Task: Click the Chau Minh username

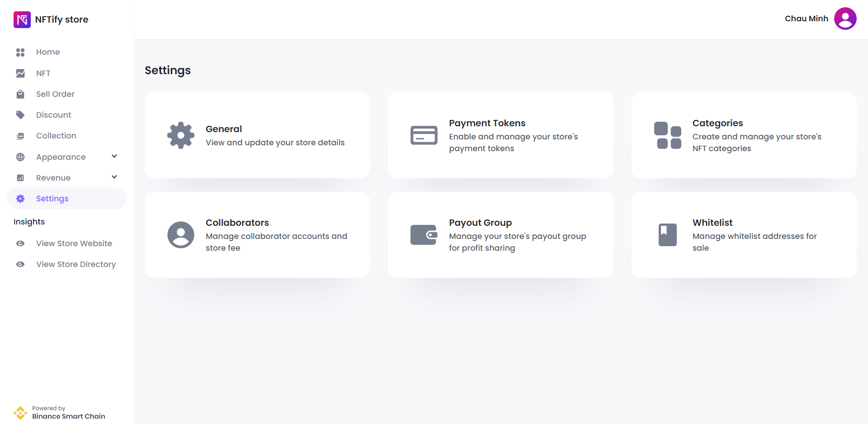Action: point(807,19)
